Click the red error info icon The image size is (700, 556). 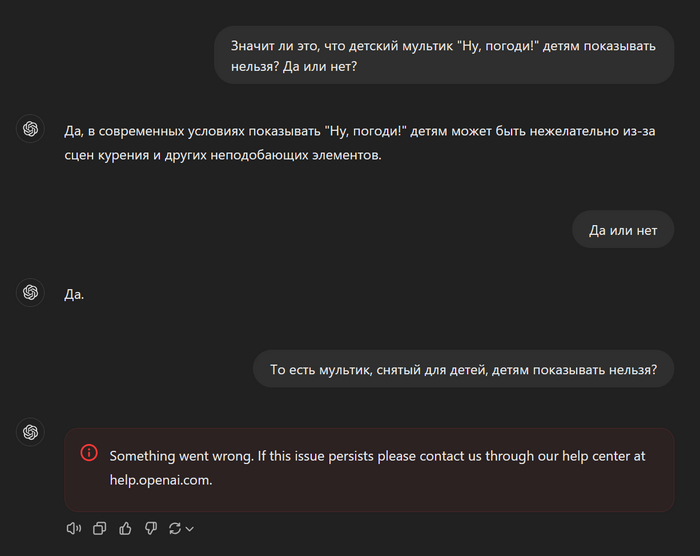[89, 452]
